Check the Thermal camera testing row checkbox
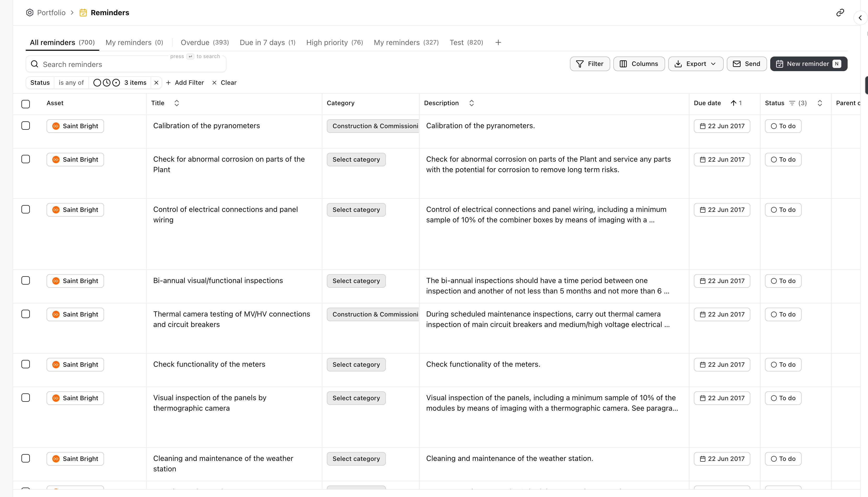This screenshot has width=868, height=497. pyautogui.click(x=26, y=314)
